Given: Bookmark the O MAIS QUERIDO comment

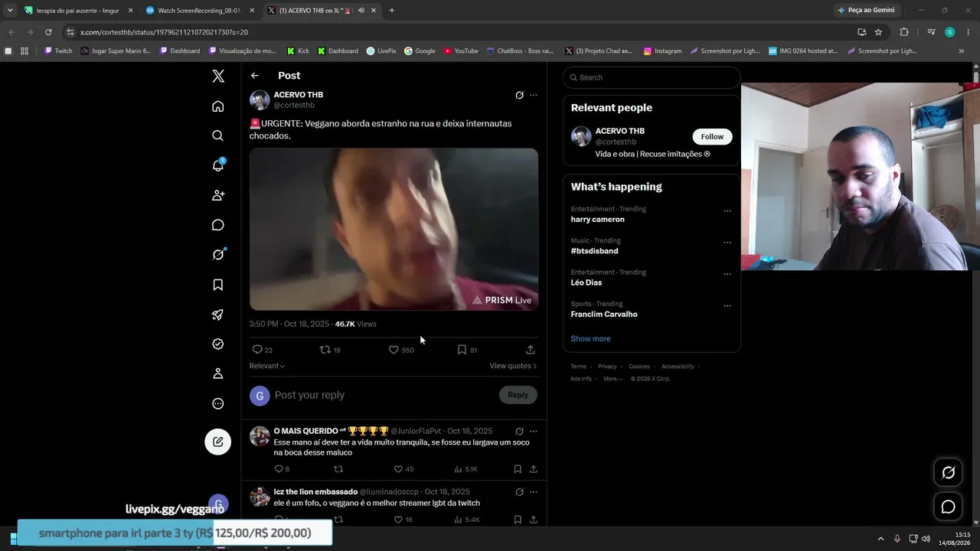Looking at the screenshot, I should pos(518,469).
